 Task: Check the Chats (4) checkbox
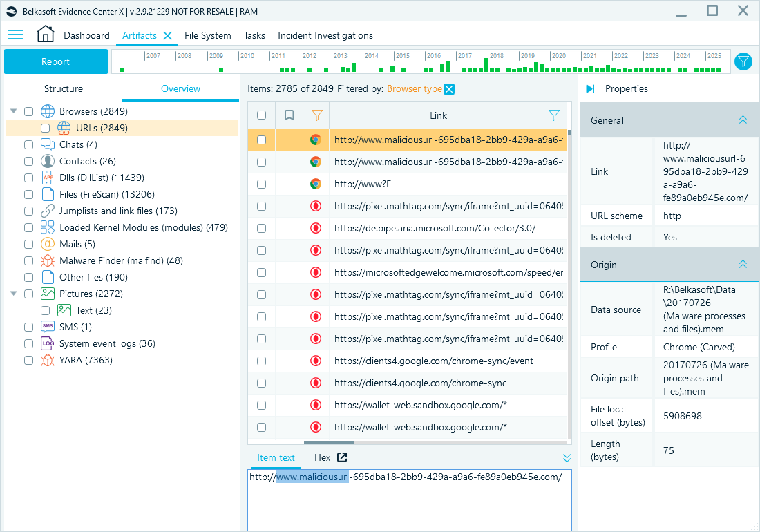point(28,144)
